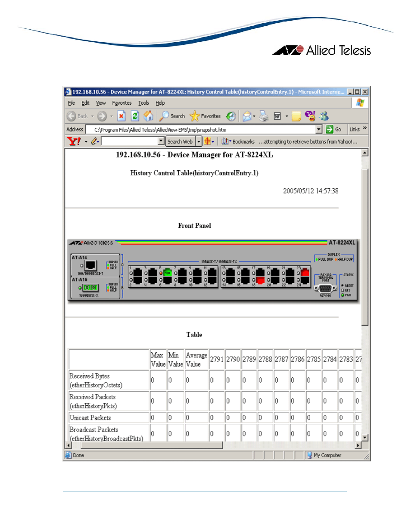The height and width of the screenshot is (532, 411).
Task: Click the vertical scrollbar thumb
Action: (365, 247)
